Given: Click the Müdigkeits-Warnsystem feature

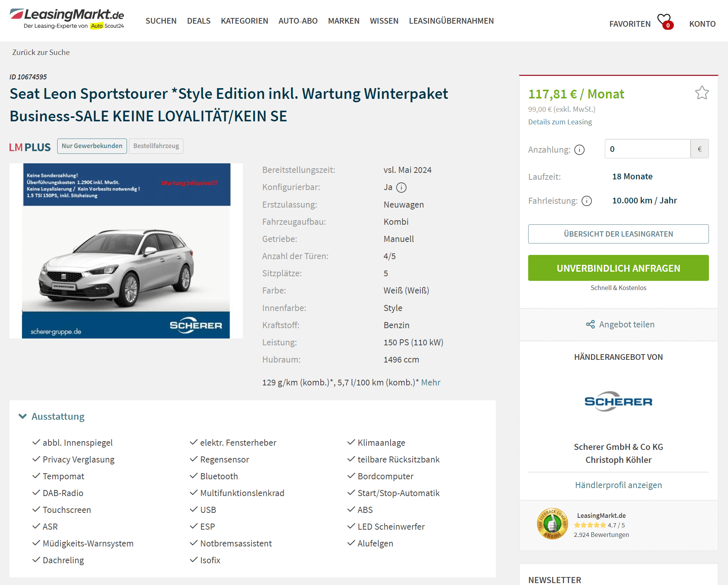Looking at the screenshot, I should (x=88, y=543).
